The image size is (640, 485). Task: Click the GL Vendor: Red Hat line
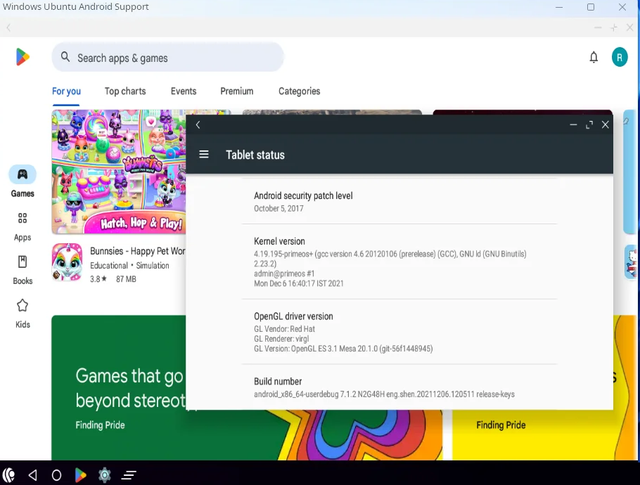tap(284, 329)
